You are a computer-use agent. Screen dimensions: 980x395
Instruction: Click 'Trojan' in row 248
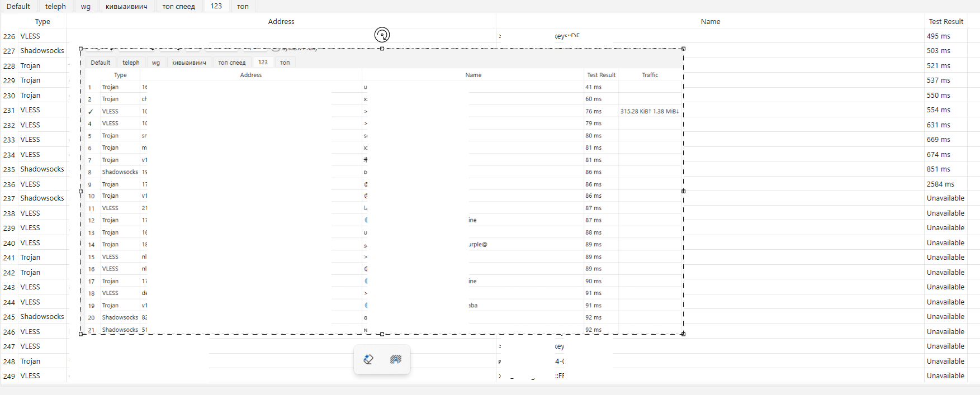click(30, 361)
